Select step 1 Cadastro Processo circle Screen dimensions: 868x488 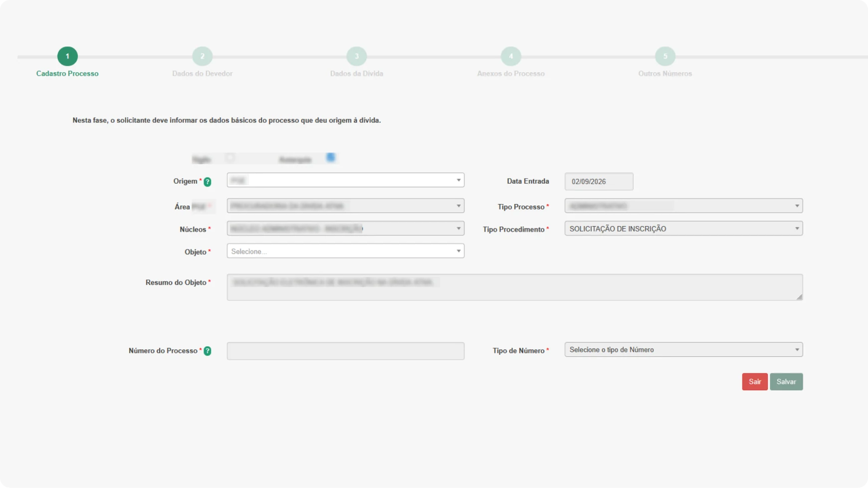tap(67, 56)
